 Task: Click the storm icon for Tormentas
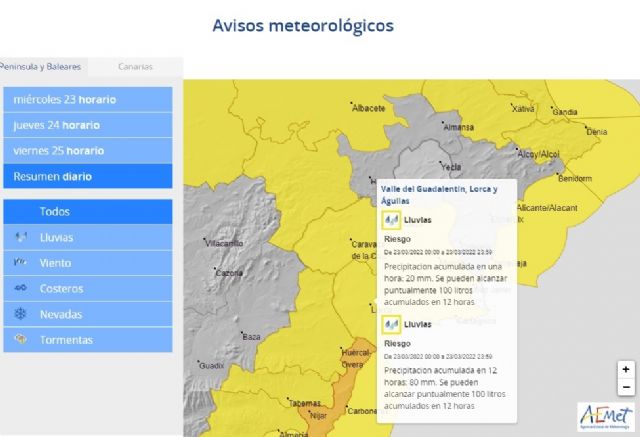coord(21,340)
